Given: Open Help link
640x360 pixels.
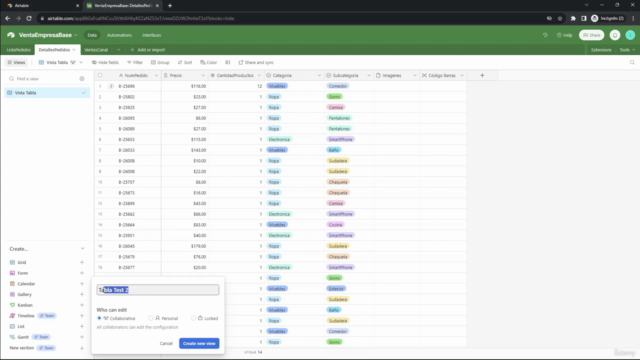Looking at the screenshot, I should click(564, 35).
